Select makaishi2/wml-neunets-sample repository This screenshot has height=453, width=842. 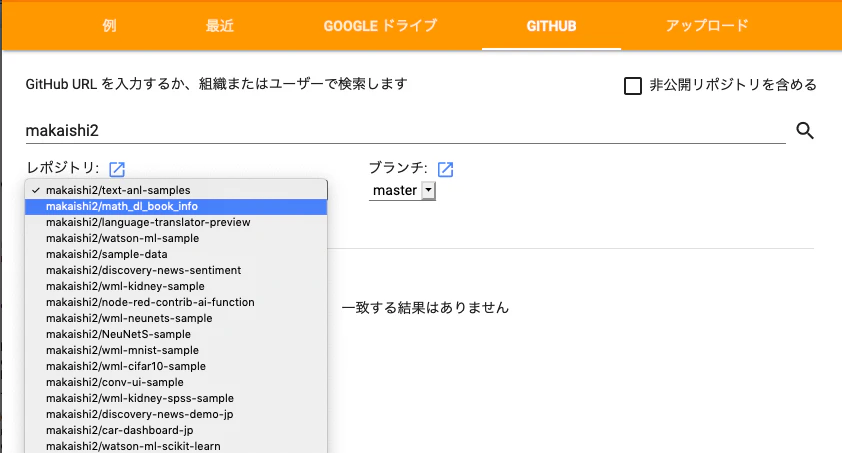click(x=176, y=318)
